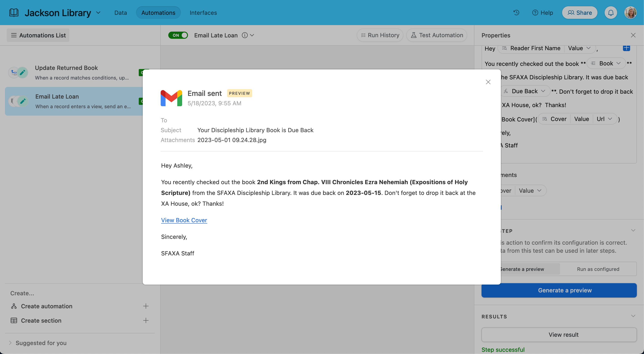
Task: Select the Update Returned Book automation
Action: [74, 73]
